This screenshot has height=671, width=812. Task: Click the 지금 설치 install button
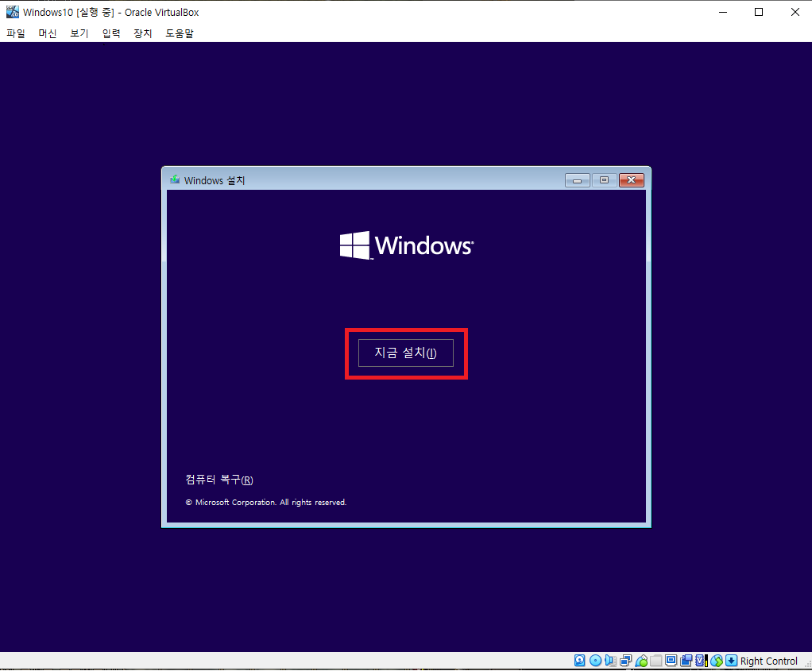[x=406, y=353]
